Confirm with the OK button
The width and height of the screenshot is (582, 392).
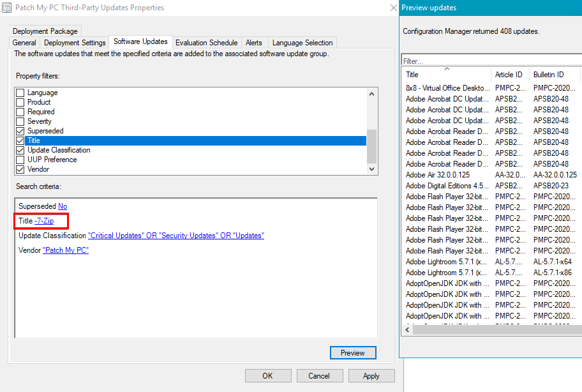268,376
